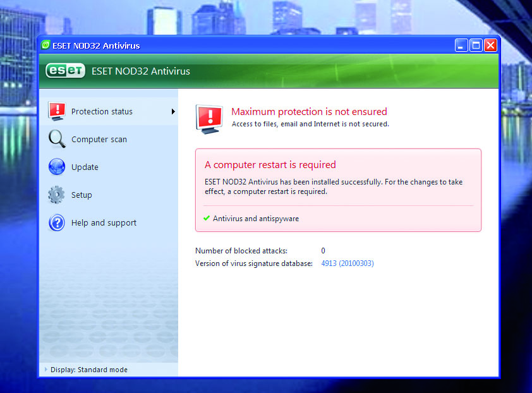The height and width of the screenshot is (393, 532).
Task: Click the 'A computer restart is required' heading
Action: point(270,165)
